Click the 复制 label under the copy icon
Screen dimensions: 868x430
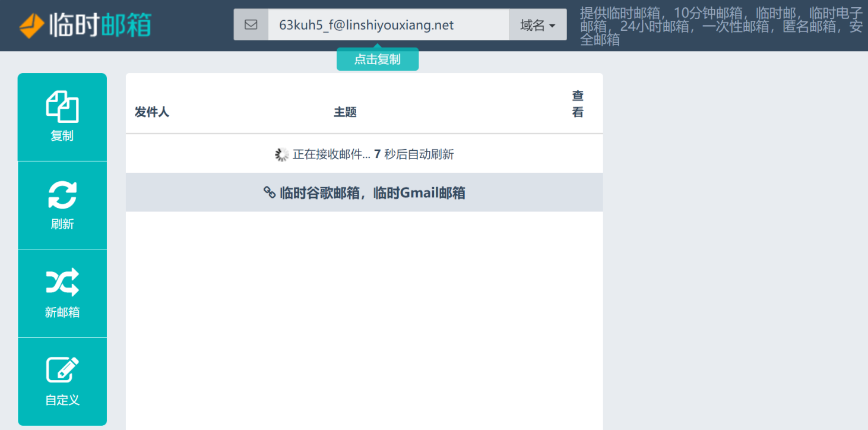(62, 136)
